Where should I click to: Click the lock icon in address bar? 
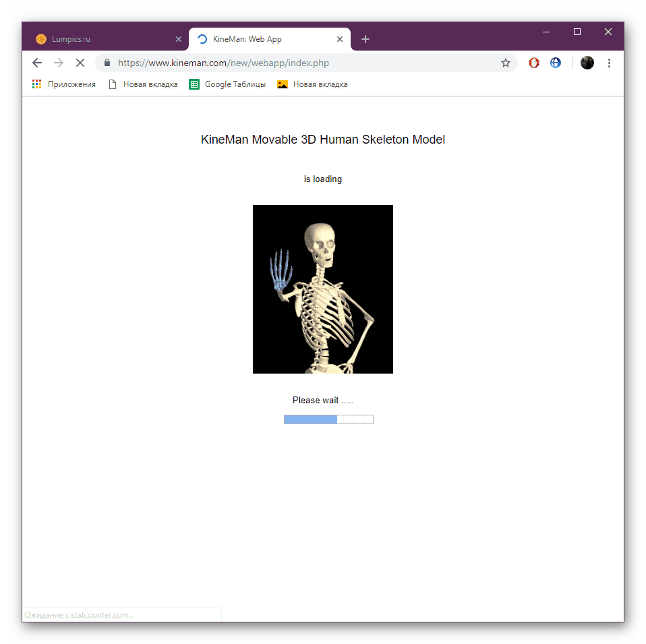coord(107,63)
